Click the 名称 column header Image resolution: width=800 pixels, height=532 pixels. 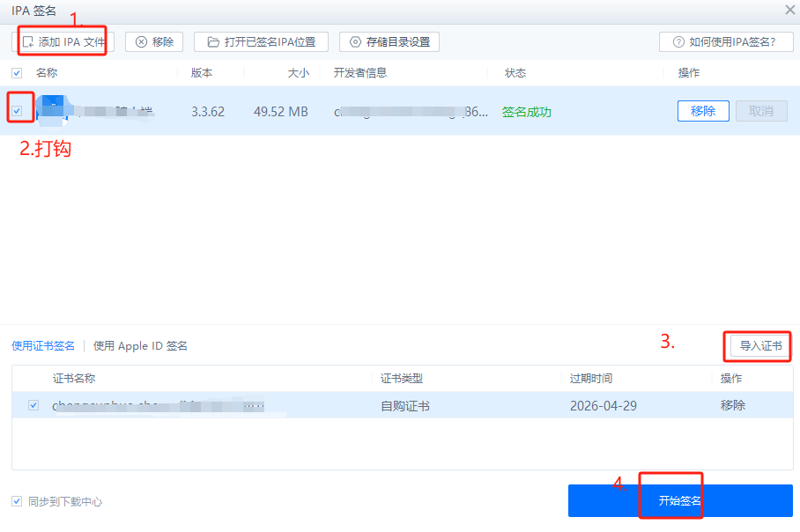47,73
